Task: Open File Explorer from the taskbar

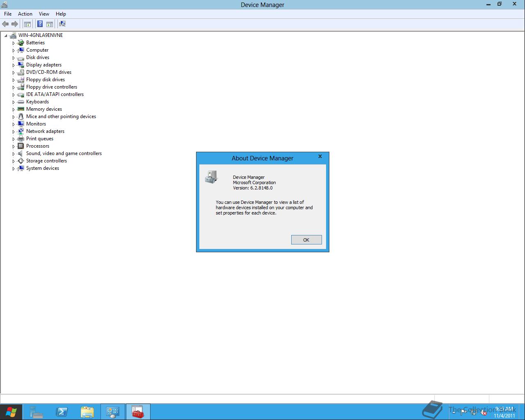Action: (87, 412)
